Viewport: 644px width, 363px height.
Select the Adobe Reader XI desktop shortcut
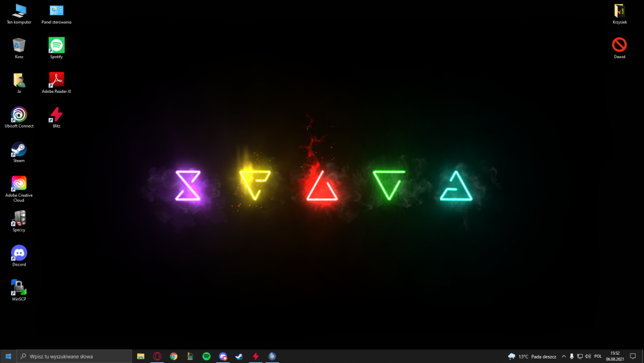[56, 83]
